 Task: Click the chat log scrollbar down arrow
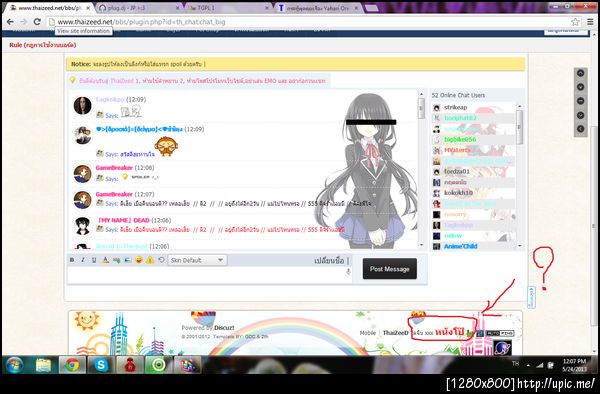[421, 245]
